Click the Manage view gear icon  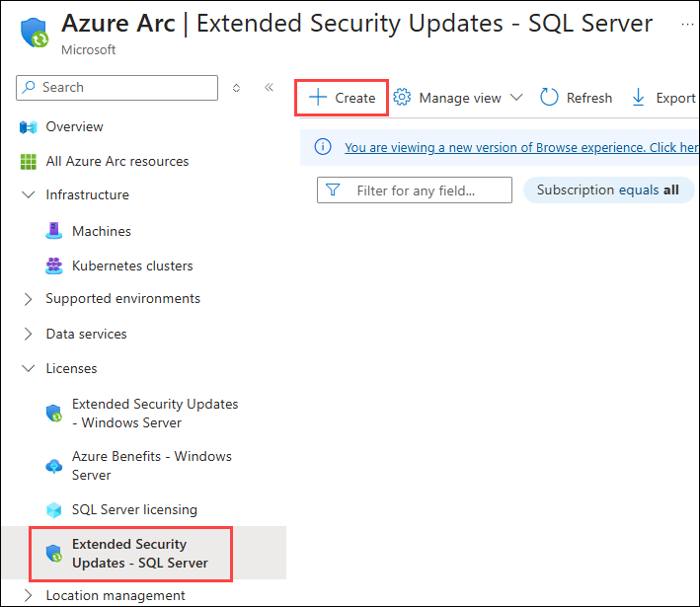402,97
